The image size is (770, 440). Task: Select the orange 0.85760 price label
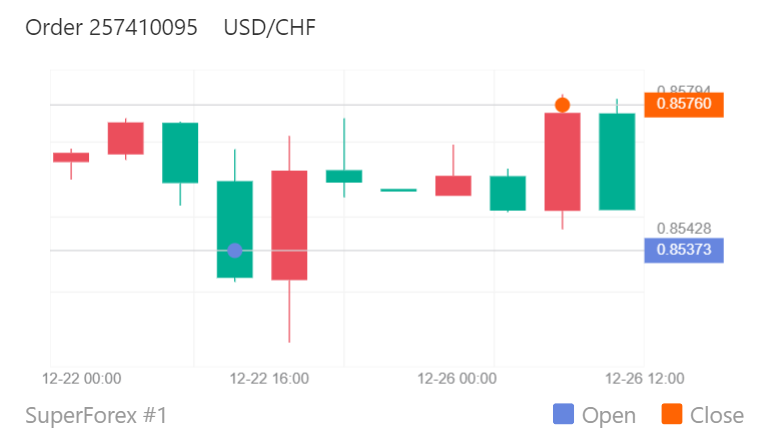[684, 104]
